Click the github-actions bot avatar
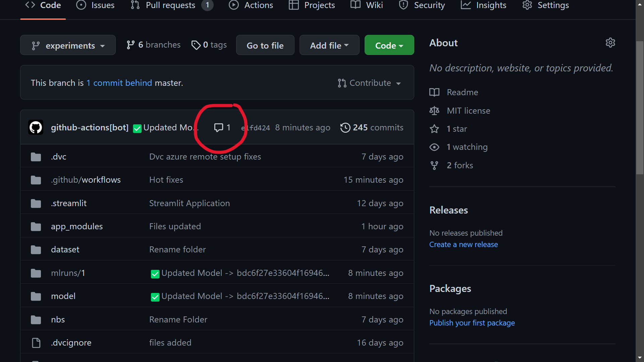The width and height of the screenshot is (644, 362). click(x=36, y=127)
